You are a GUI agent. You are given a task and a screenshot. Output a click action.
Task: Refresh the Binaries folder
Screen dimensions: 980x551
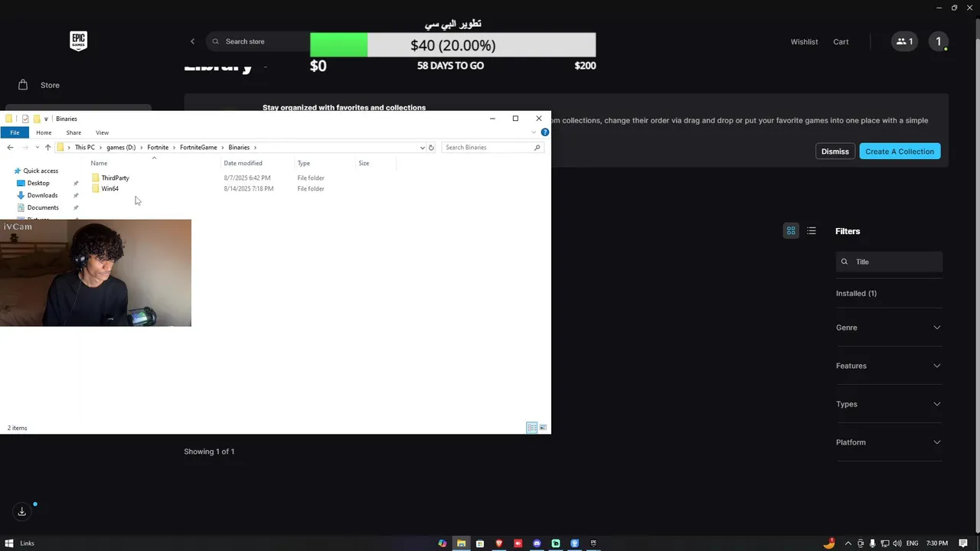tap(431, 147)
